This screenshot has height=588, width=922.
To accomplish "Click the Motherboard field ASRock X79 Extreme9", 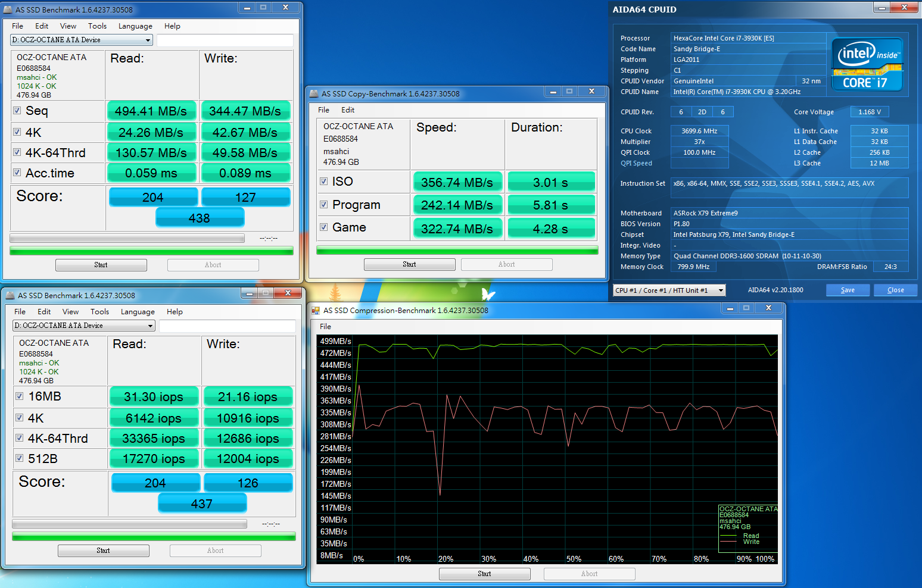I will tap(789, 213).
